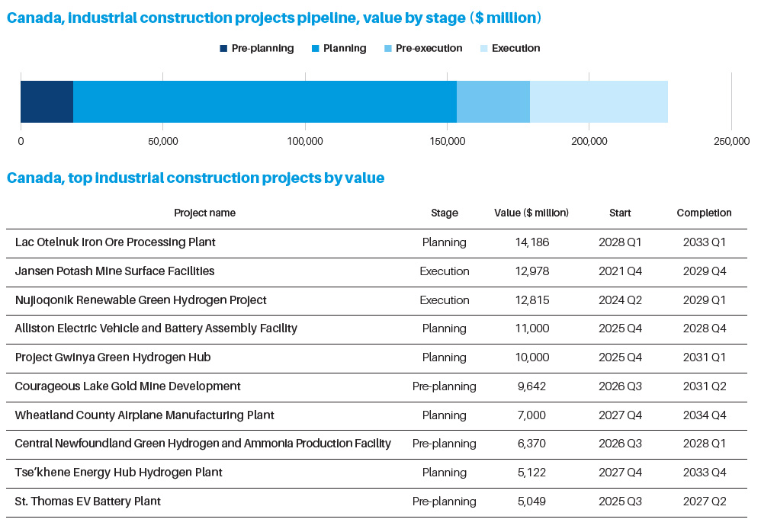The image size is (761, 532).
Task: Click the 14,186 value cell
Action: 532,242
